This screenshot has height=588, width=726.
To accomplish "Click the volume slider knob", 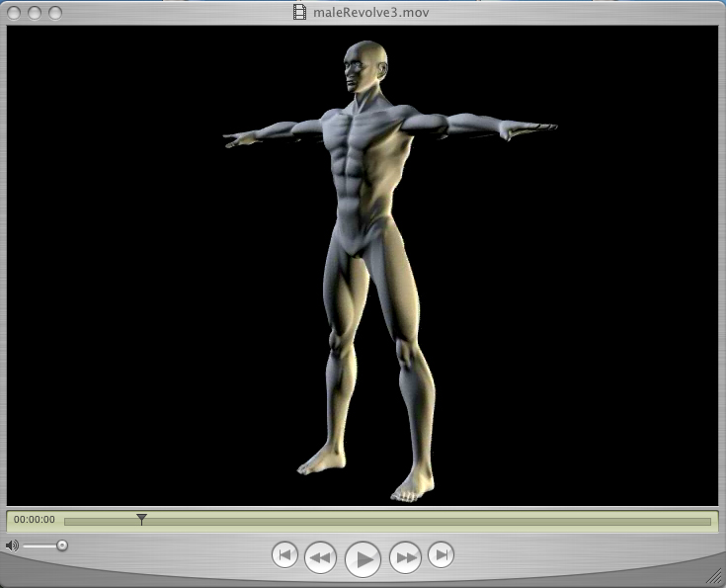I will pos(62,546).
